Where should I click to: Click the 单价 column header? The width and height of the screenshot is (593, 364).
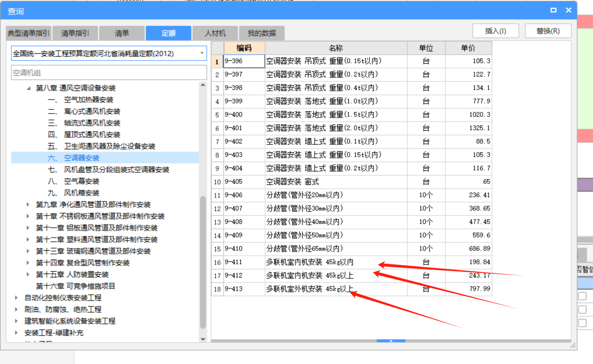(468, 48)
